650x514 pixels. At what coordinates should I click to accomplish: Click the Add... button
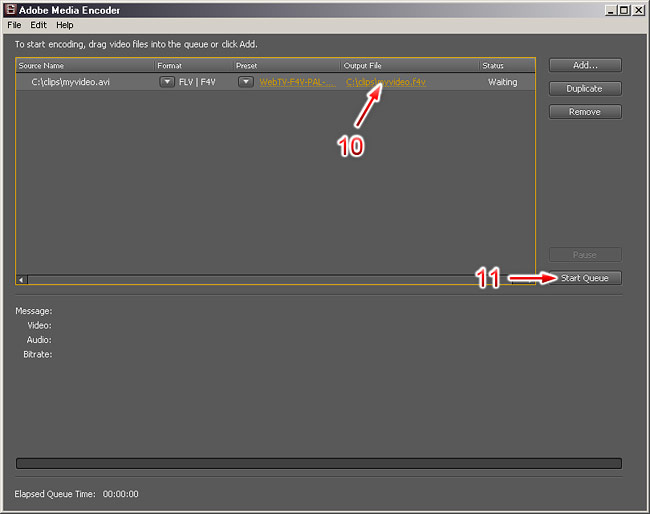(585, 65)
